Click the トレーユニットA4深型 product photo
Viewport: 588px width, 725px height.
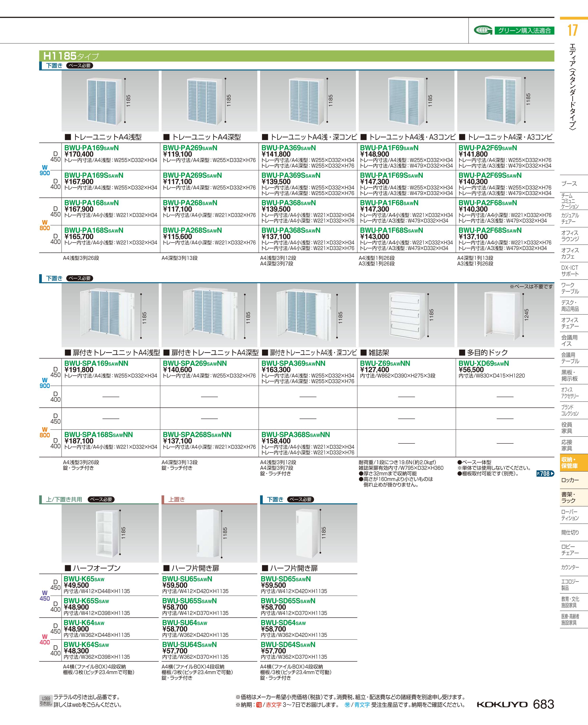point(209,101)
